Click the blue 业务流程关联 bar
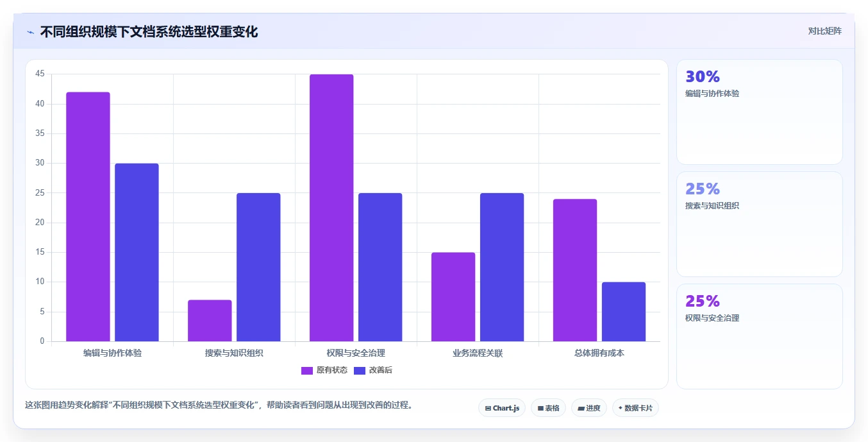The height and width of the screenshot is (442, 868). point(502,267)
